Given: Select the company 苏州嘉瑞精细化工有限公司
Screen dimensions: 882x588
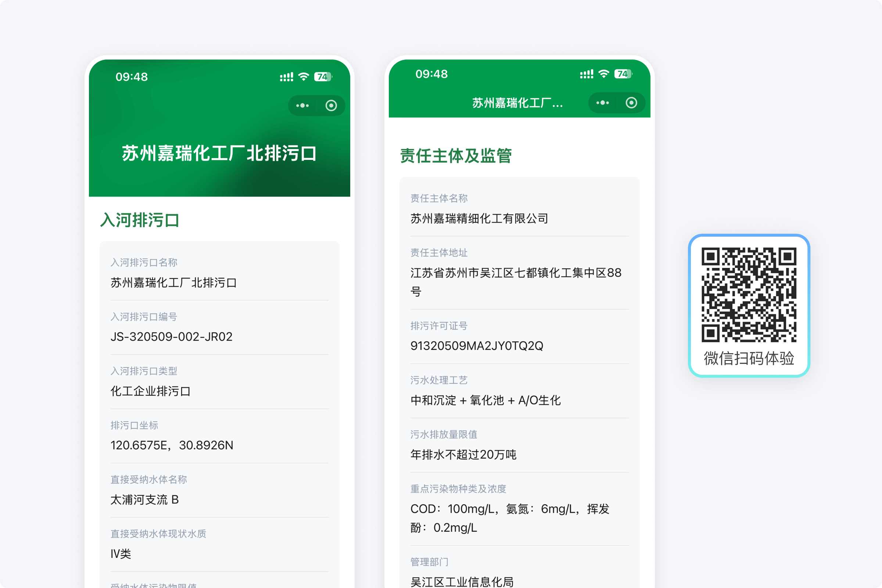Looking at the screenshot, I should pyautogui.click(x=479, y=219).
